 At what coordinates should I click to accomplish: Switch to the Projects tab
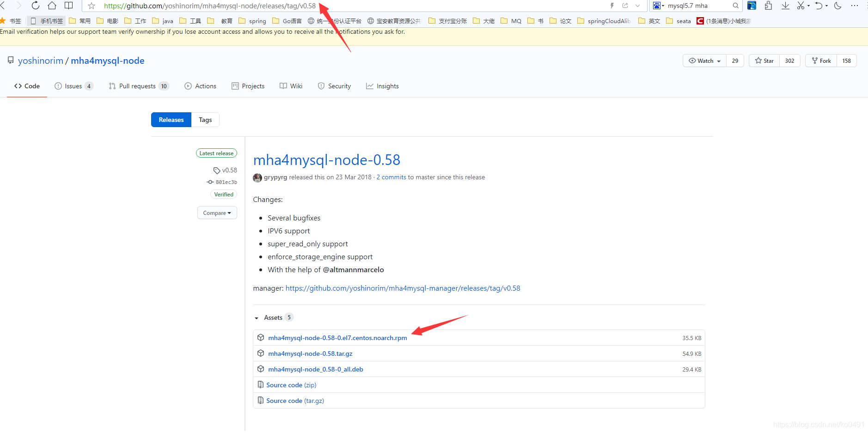point(248,86)
